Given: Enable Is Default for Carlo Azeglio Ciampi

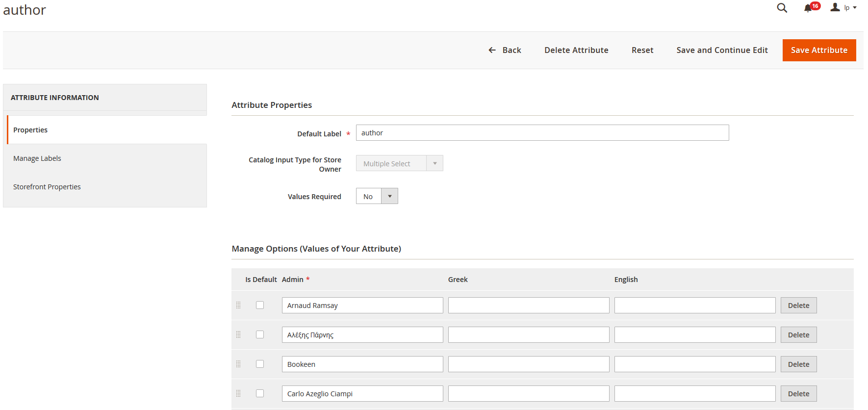Looking at the screenshot, I should 260,393.
